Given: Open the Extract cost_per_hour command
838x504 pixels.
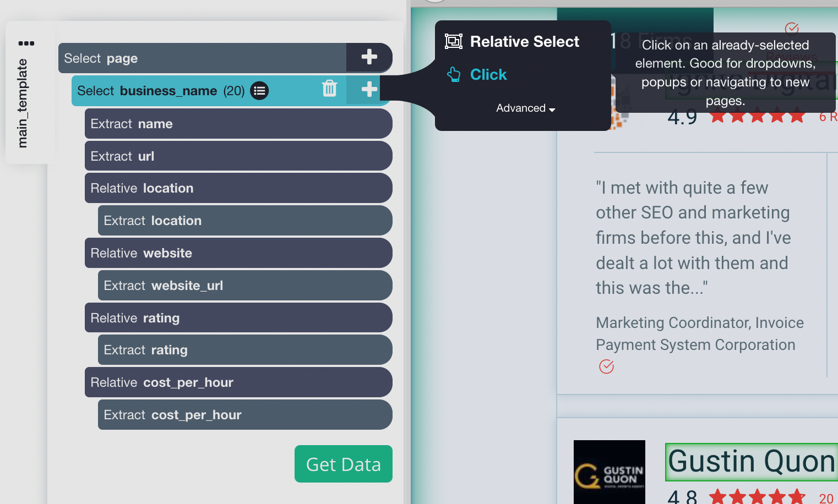Looking at the screenshot, I should pos(245,414).
